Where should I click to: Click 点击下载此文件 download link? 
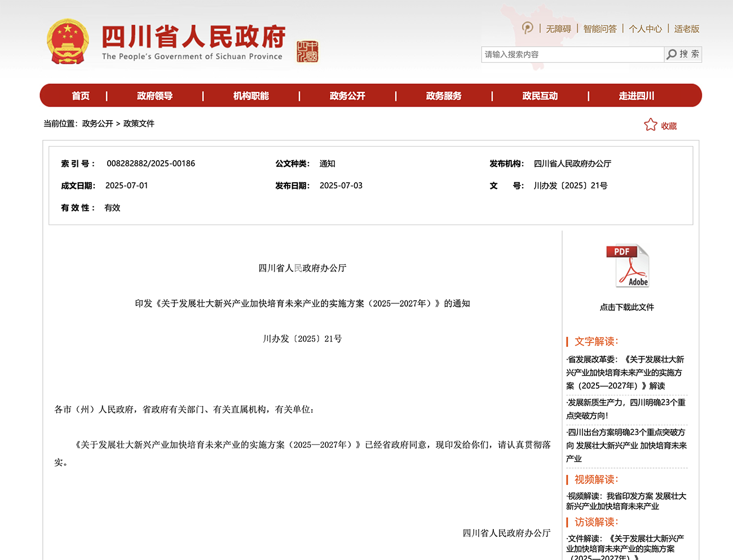[627, 307]
